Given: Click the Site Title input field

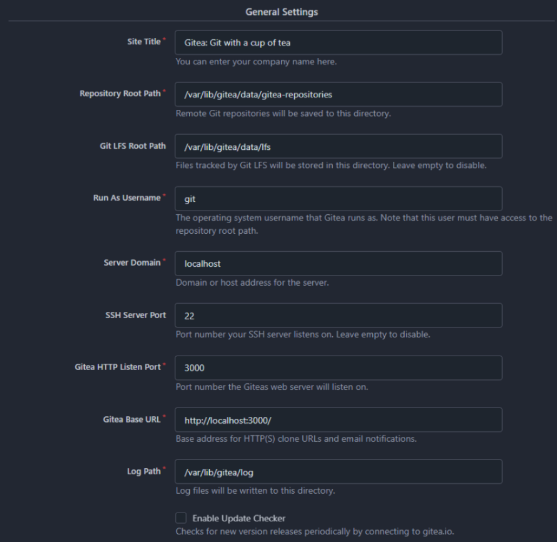Looking at the screenshot, I should 339,43.
